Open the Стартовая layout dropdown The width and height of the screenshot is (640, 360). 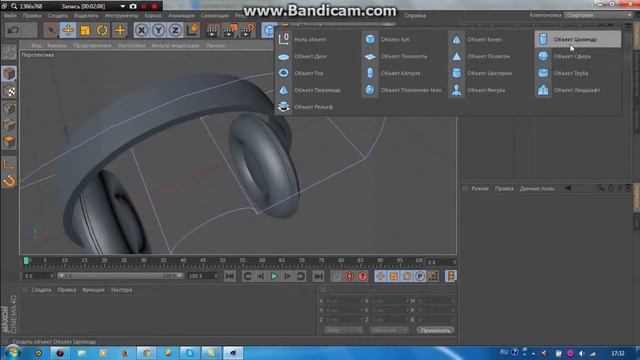pos(598,15)
